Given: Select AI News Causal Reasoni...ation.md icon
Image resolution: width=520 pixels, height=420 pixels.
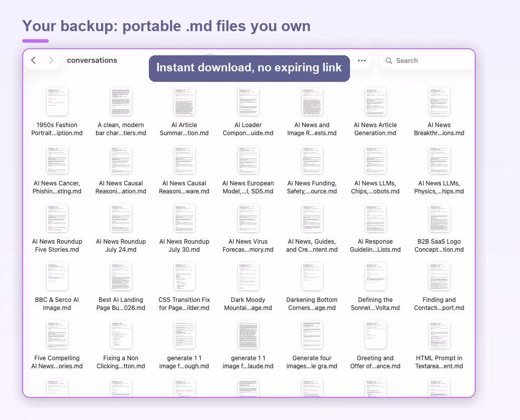Looking at the screenshot, I should tap(121, 160).
